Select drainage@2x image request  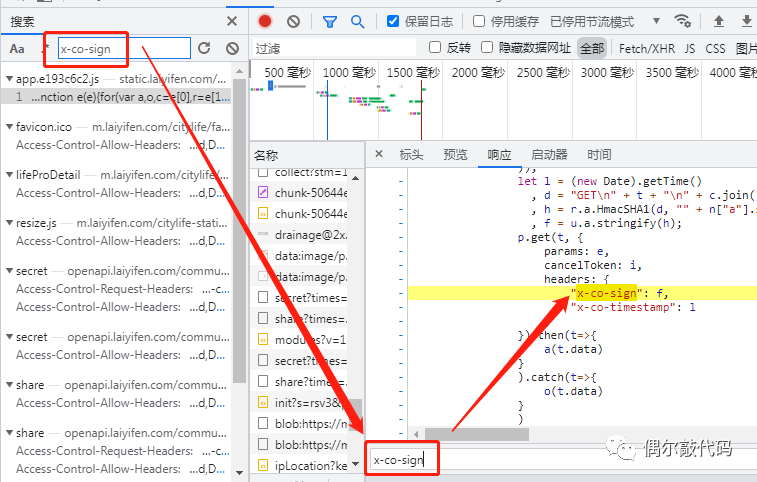click(300, 235)
